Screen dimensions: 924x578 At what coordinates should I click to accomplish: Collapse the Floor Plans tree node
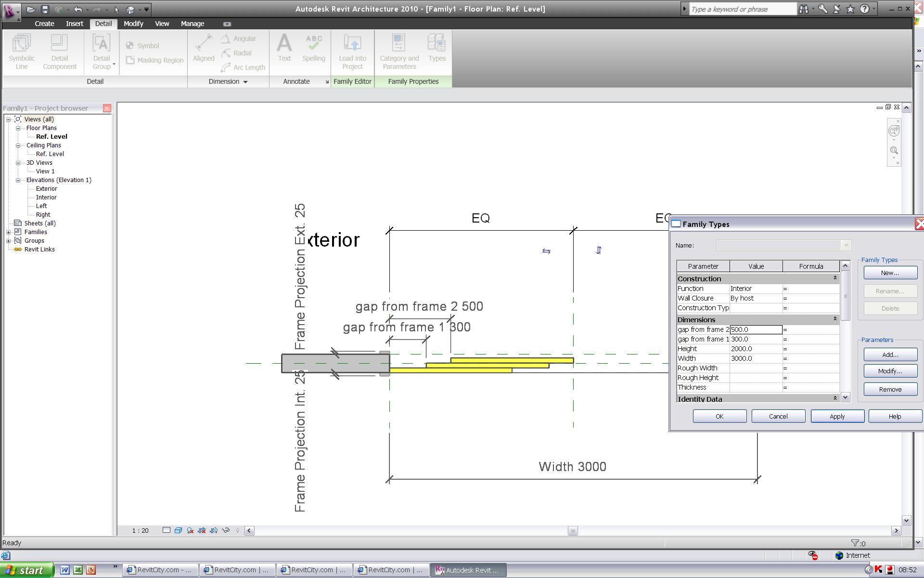pos(18,128)
